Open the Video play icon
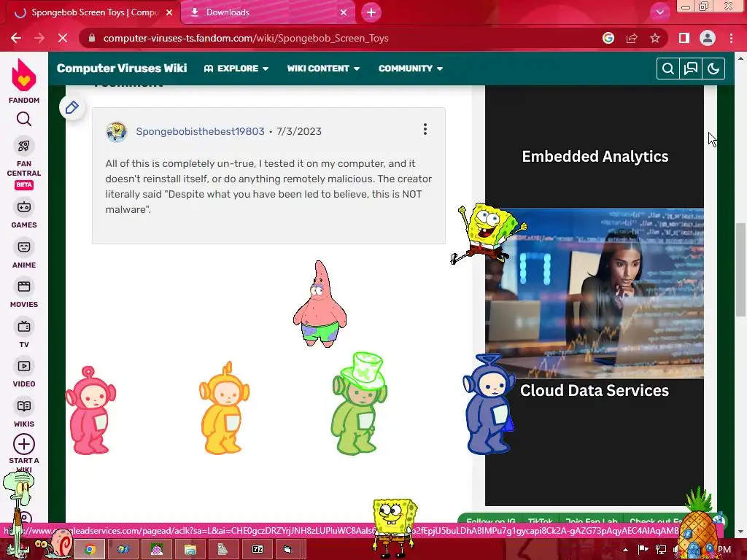Viewport: 747px width, 560px height. pos(24,366)
